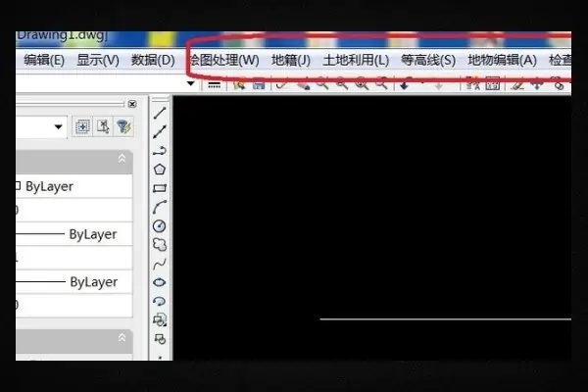Screen dimensions: 588x392
Task: Select the Circle tool
Action: pos(160,225)
